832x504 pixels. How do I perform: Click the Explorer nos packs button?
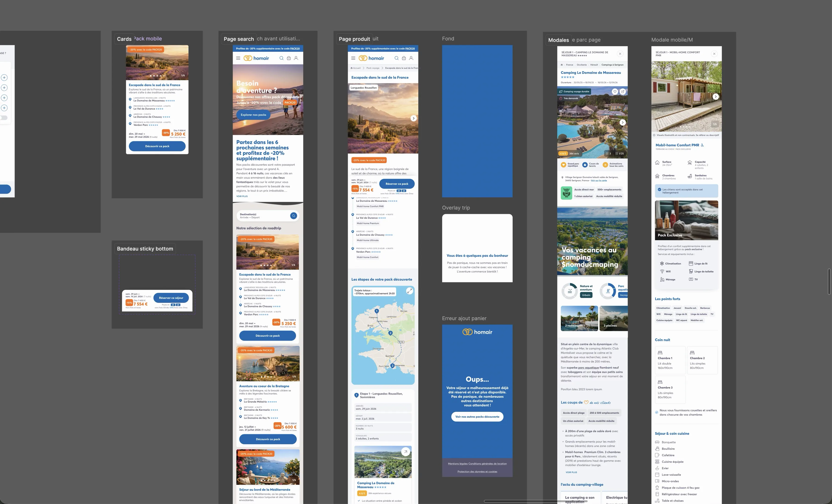click(253, 115)
